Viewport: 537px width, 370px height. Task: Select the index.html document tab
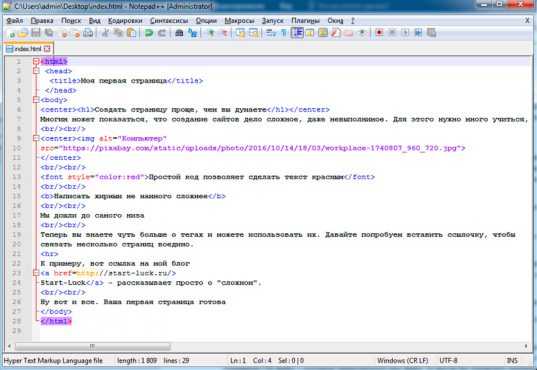point(28,49)
